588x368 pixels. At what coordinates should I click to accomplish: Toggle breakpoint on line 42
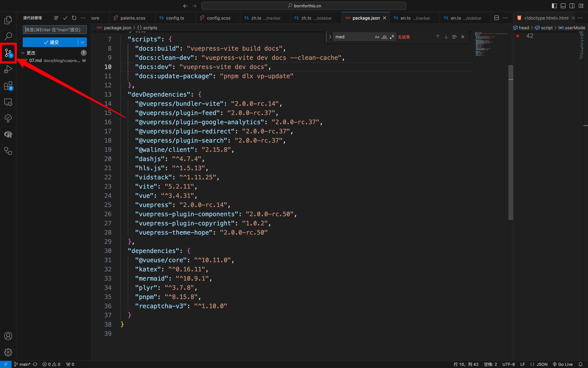tap(518, 36)
